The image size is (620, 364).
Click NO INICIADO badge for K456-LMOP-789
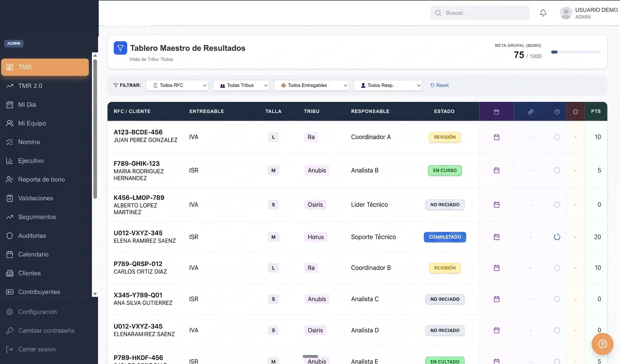point(445,205)
